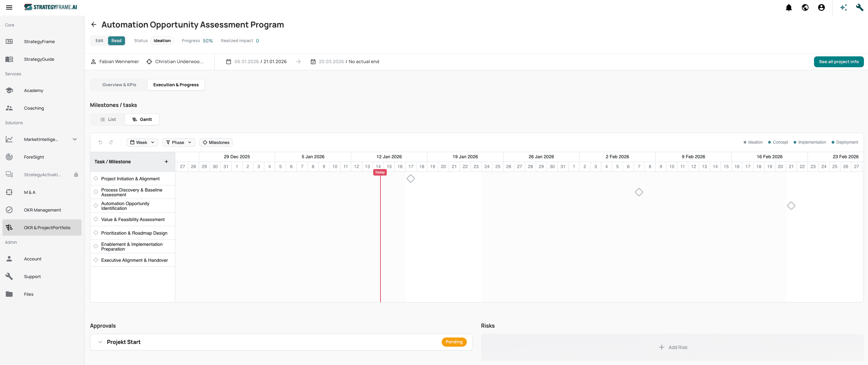Add a new task with plus icon
The height and width of the screenshot is (365, 868).
pyautogui.click(x=166, y=162)
